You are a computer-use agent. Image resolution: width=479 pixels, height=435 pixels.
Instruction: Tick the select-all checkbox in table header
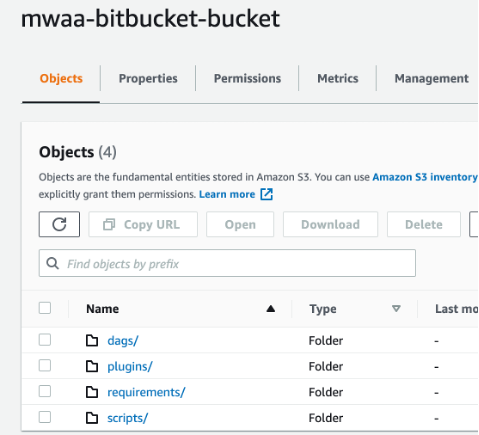[x=45, y=308]
